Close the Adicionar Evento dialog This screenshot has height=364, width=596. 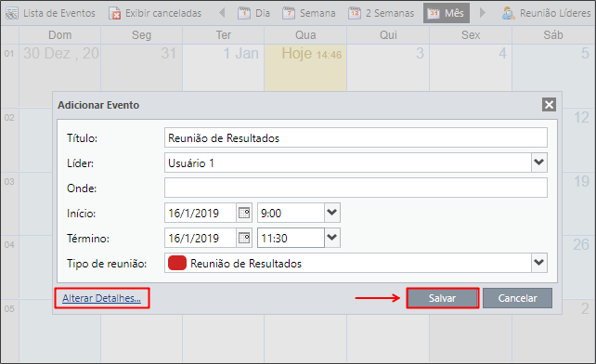(x=549, y=105)
